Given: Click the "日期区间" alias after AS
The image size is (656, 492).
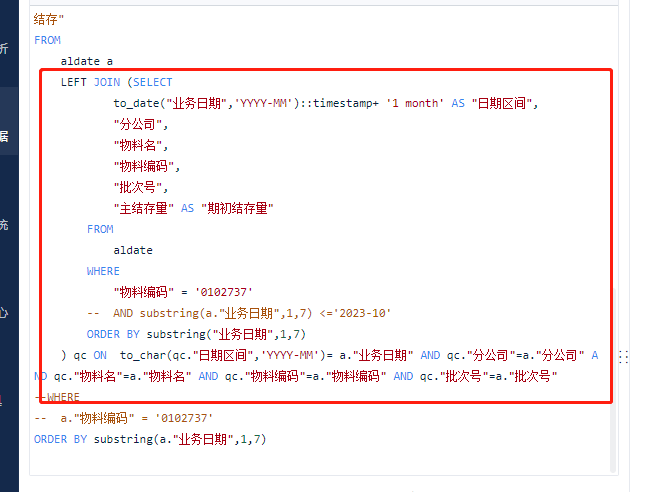Looking at the screenshot, I should (502, 103).
